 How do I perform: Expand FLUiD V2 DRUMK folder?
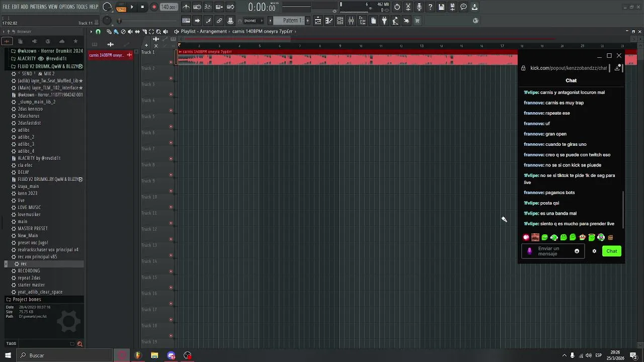click(46, 66)
